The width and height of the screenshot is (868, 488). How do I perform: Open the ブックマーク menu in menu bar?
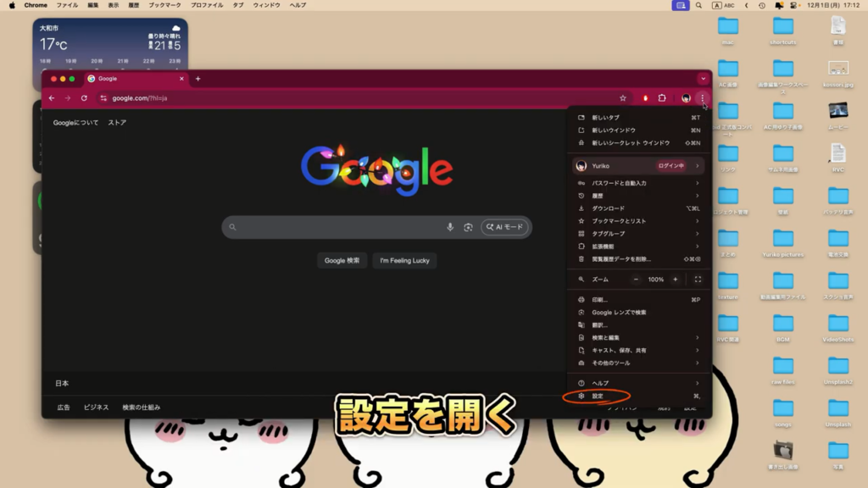(164, 5)
